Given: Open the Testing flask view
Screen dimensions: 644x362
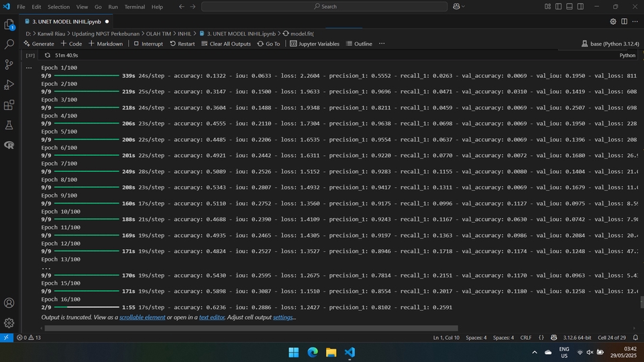Looking at the screenshot, I should [x=9, y=125].
